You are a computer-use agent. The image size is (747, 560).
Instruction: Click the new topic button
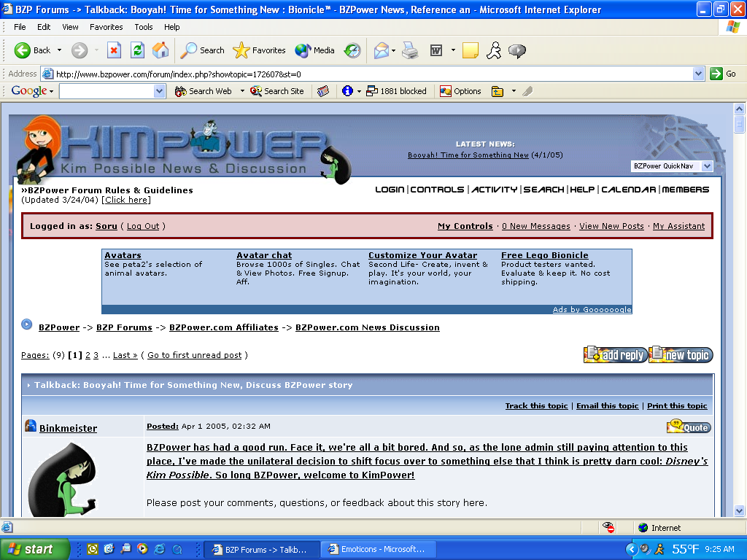(681, 355)
